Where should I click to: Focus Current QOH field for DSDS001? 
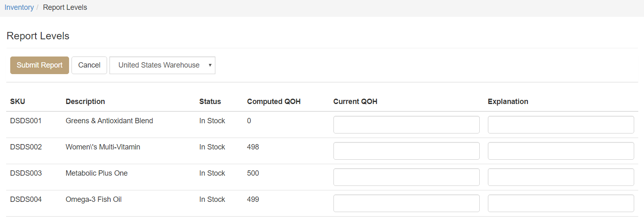(406, 124)
